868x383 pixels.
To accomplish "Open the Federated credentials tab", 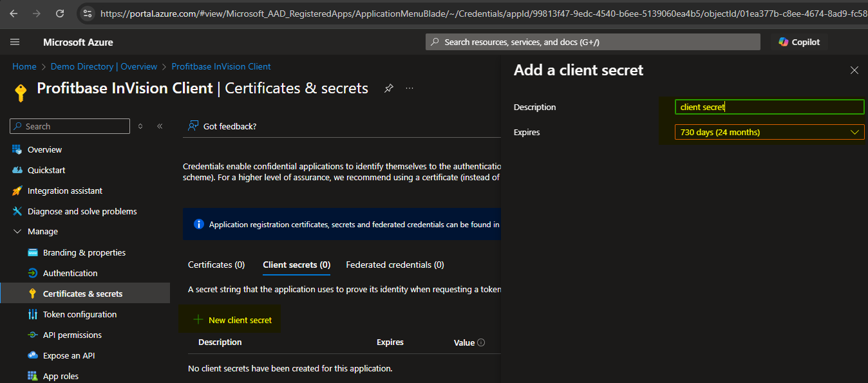I will pyautogui.click(x=395, y=265).
